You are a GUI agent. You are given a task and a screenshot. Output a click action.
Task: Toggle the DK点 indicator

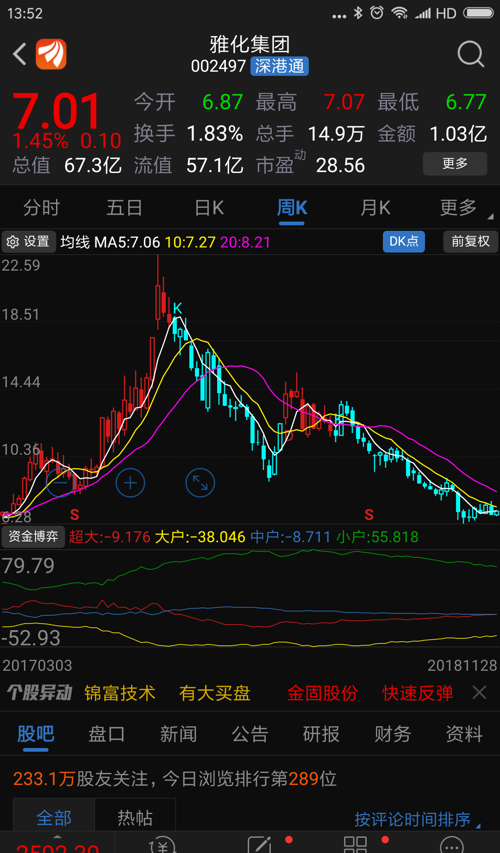tap(404, 242)
